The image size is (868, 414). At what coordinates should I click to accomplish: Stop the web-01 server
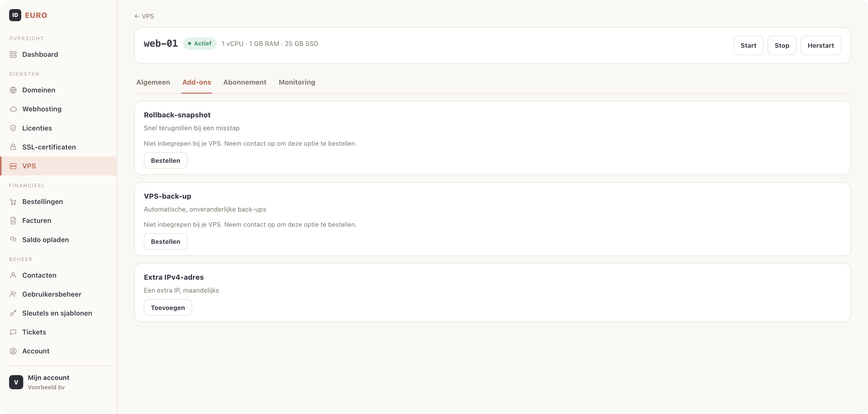click(x=782, y=45)
